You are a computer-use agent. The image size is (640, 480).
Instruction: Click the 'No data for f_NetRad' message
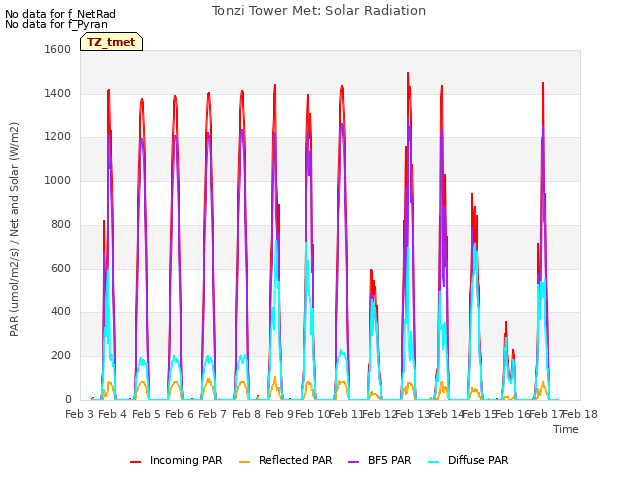pos(60,14)
